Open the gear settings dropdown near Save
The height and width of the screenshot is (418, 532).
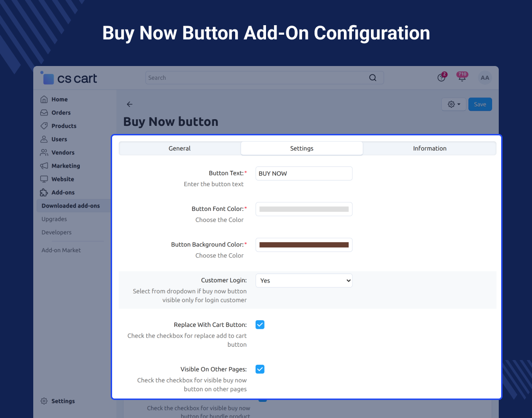[x=454, y=104]
